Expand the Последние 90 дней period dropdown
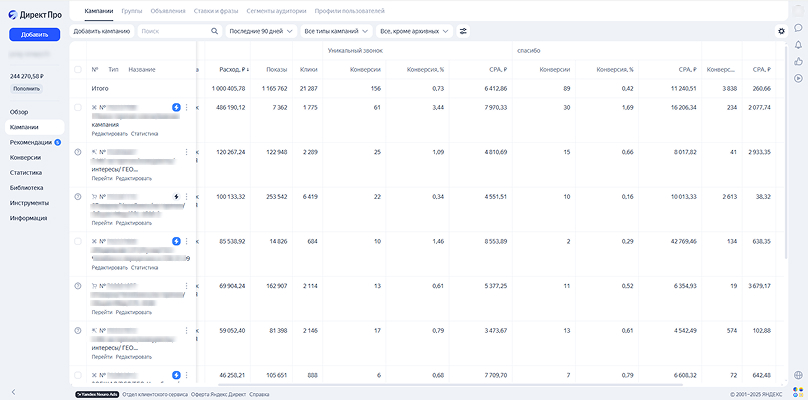Viewport: 808px width, 400px height. point(261,31)
